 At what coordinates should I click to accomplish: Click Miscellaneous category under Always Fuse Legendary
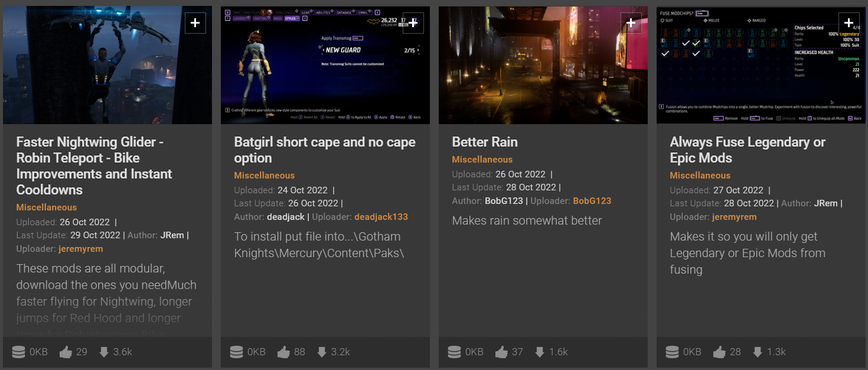(x=700, y=176)
